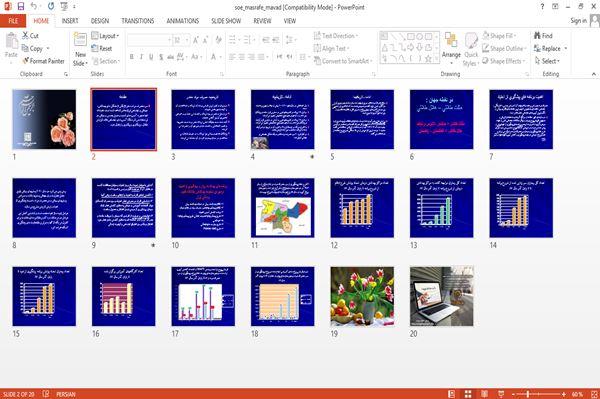Toggle Underline formatting
Image resolution: width=600 pixels, height=399 pixels.
click(x=151, y=57)
